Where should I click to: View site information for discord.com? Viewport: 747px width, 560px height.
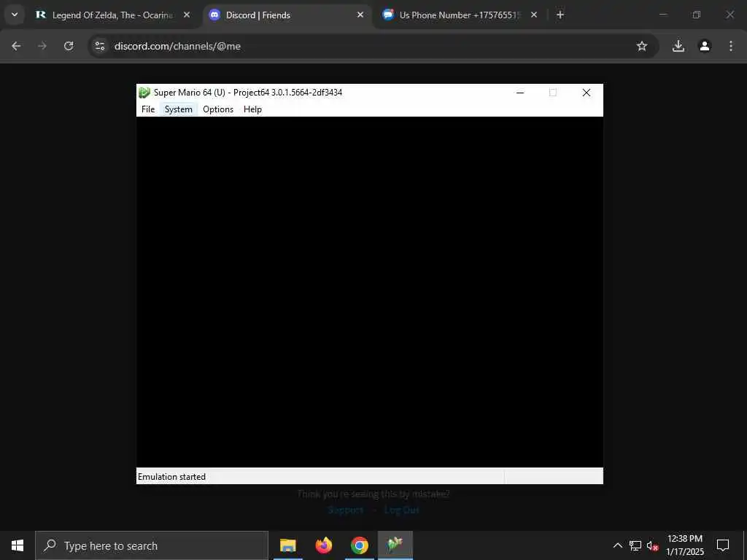[99, 46]
